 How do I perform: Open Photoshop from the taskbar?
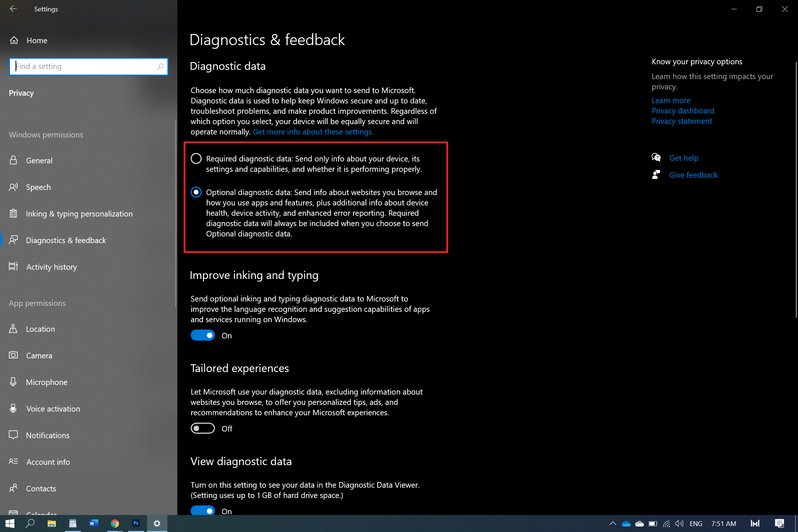[x=136, y=524]
